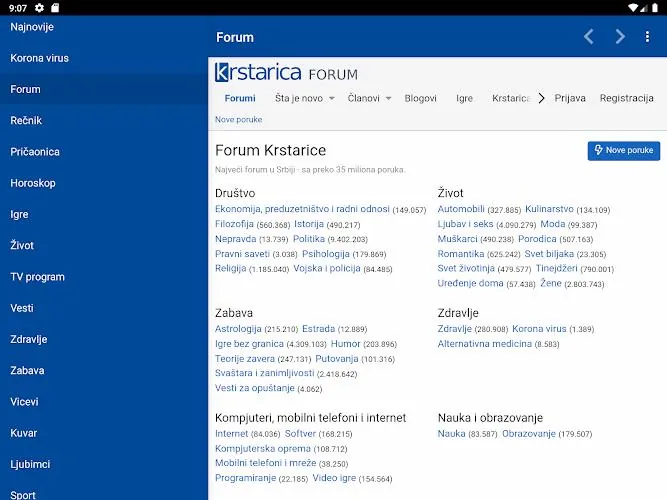Open the three-dot overflow menu

[x=647, y=37]
